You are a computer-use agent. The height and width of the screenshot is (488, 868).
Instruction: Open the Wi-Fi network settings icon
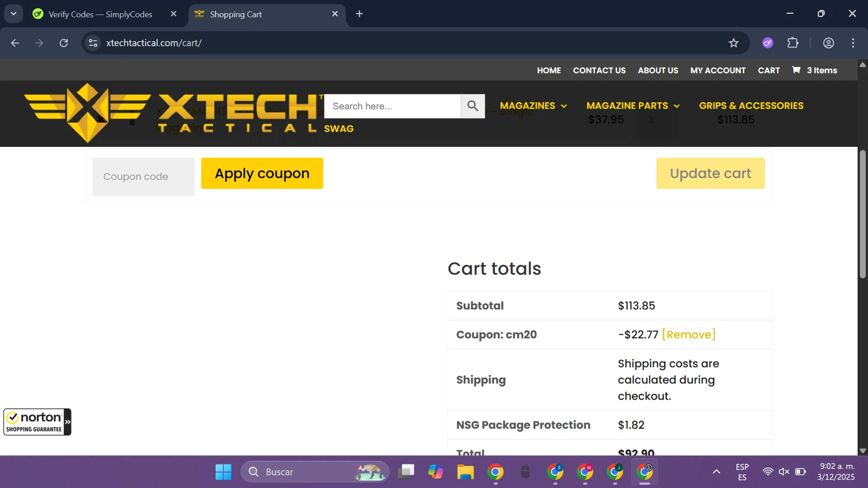click(768, 472)
